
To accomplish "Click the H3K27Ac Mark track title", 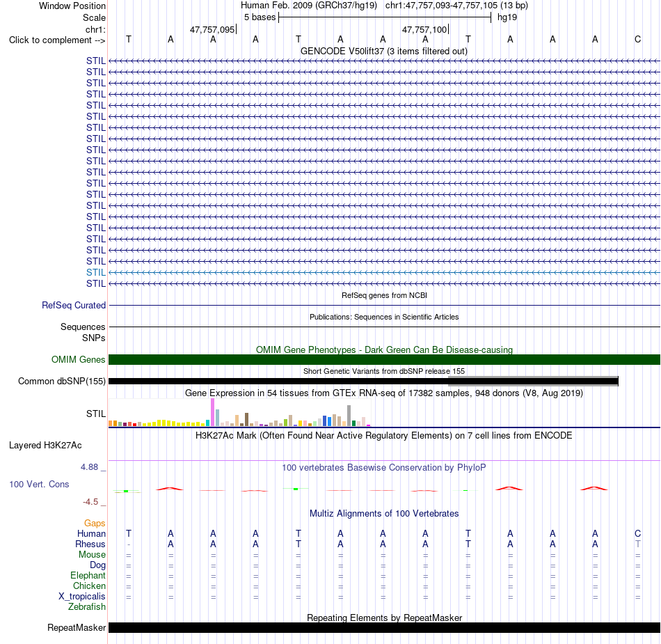I will tap(384, 435).
